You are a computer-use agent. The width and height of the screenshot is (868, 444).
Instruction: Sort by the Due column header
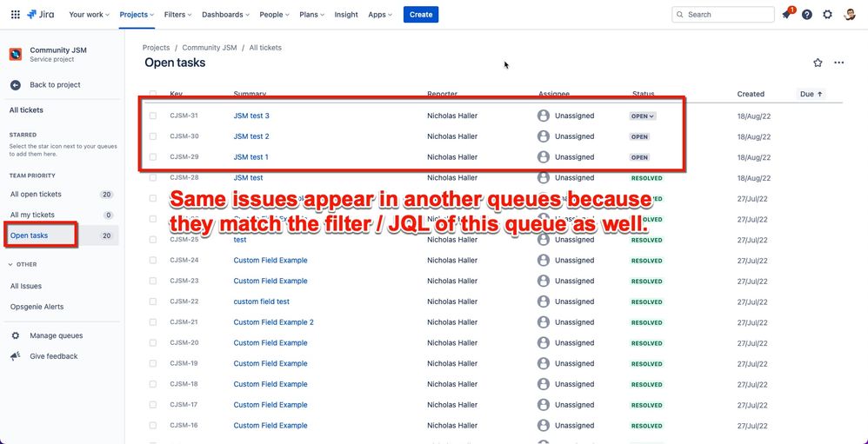(x=811, y=94)
